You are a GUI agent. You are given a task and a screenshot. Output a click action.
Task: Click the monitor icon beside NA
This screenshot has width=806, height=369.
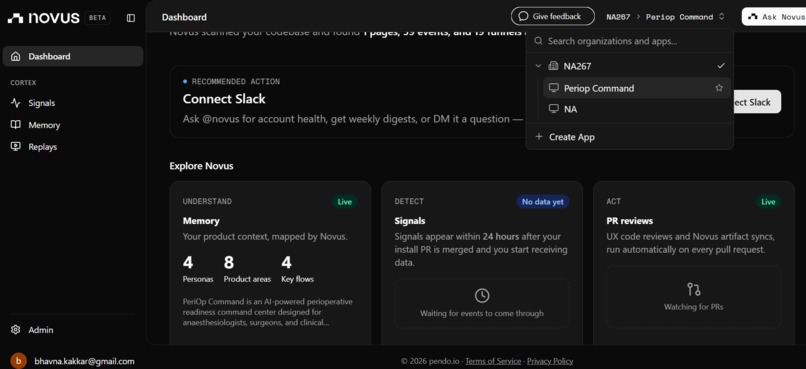coord(554,109)
